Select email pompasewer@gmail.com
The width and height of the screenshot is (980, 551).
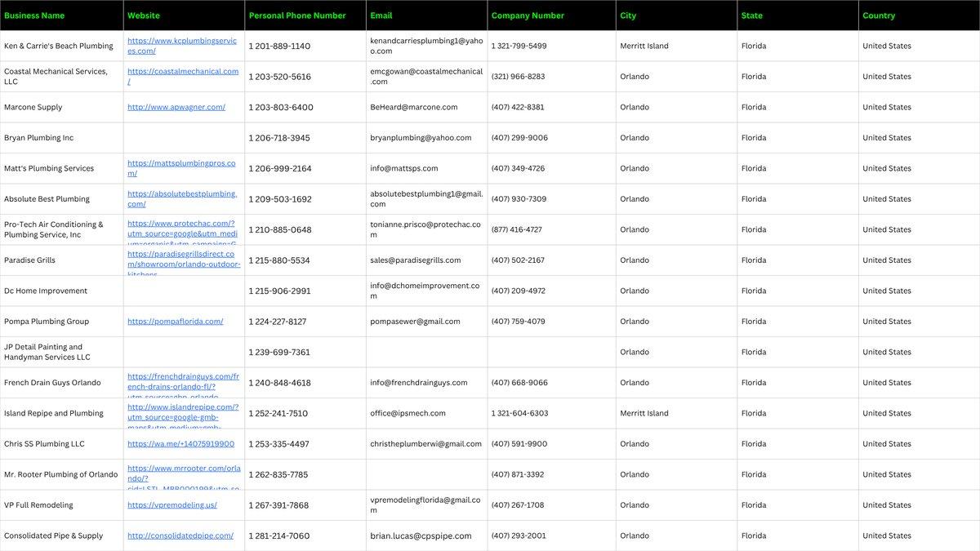[415, 322]
